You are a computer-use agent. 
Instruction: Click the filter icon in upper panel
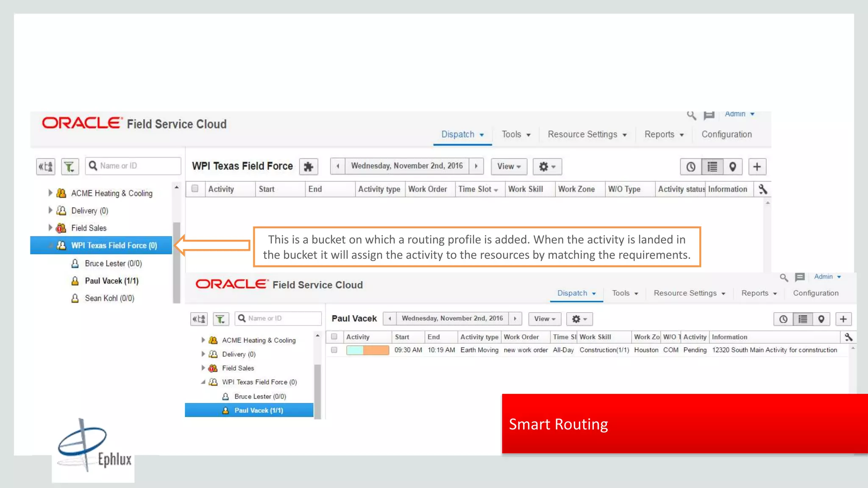pos(70,166)
